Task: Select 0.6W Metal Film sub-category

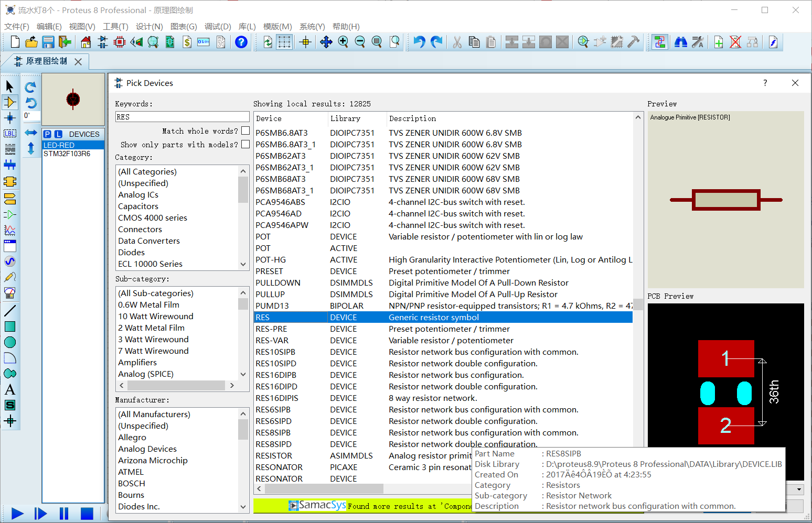Action: 148,304
